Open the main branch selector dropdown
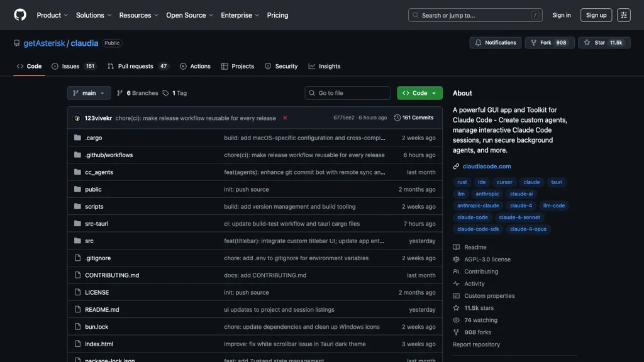 coord(89,93)
